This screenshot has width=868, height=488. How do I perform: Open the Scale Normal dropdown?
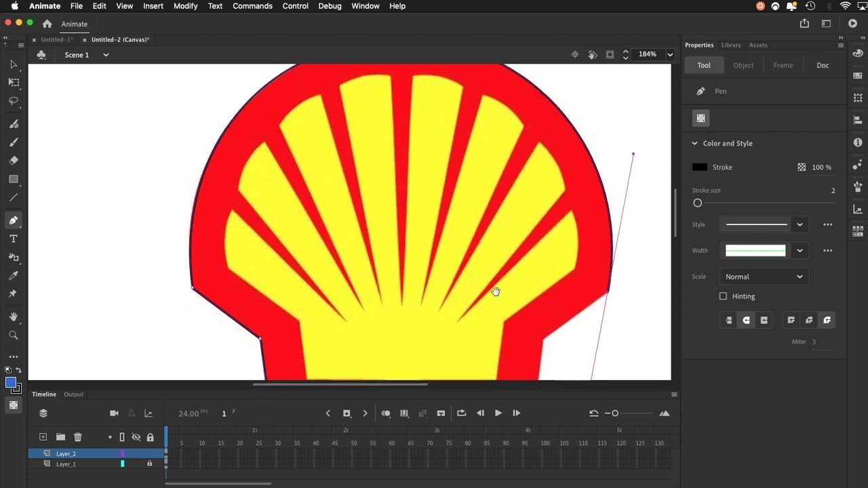pos(764,277)
